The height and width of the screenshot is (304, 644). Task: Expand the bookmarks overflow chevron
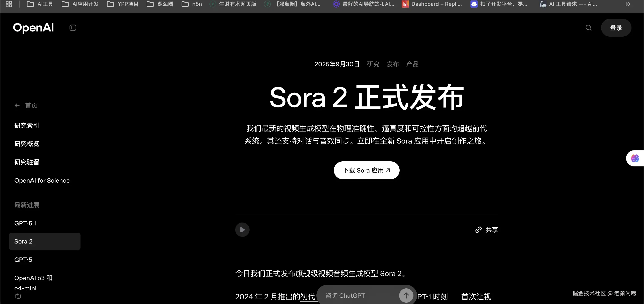coord(627,4)
